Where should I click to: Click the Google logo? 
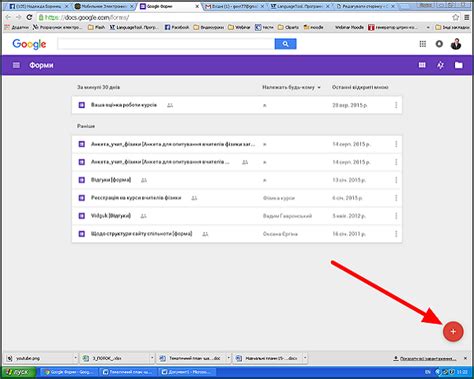coord(29,44)
